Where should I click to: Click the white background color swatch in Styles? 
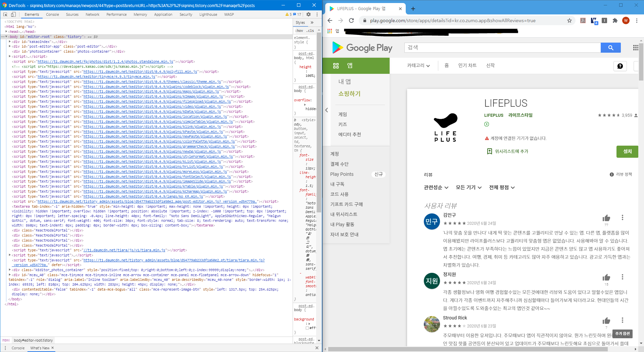[x=307, y=328]
